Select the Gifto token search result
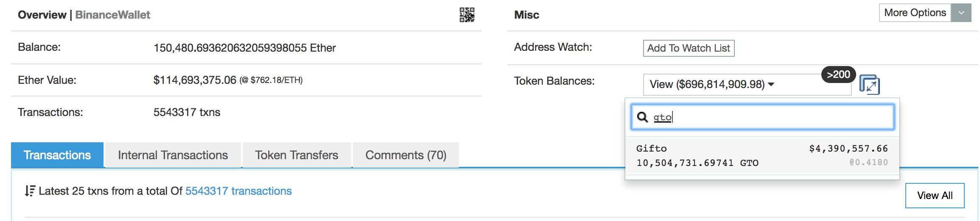Image resolution: width=980 pixels, height=221 pixels. [x=762, y=156]
